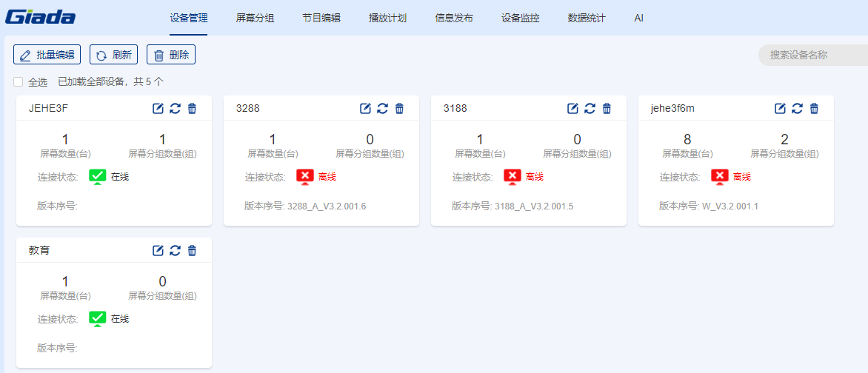Click the Giada logo
868x373 pixels.
point(41,17)
